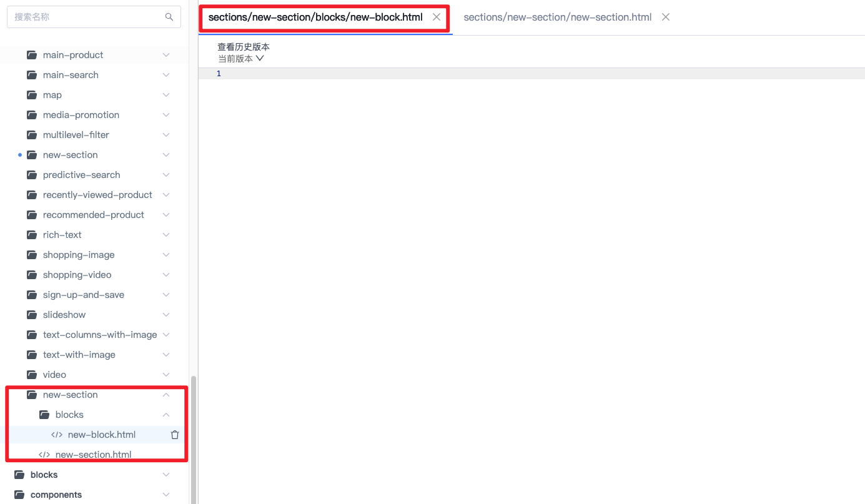Click the search magnifier icon
This screenshot has height=504, width=865.
(169, 17)
